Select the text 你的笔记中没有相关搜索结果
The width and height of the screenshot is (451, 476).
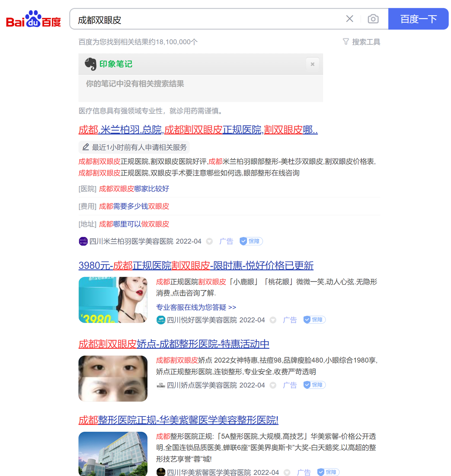[x=135, y=84]
